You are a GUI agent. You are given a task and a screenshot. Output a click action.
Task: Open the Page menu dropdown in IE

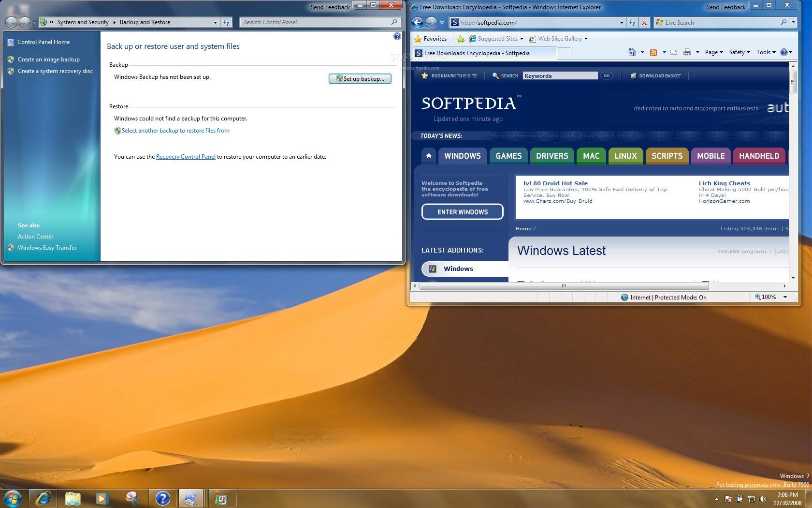pos(714,52)
